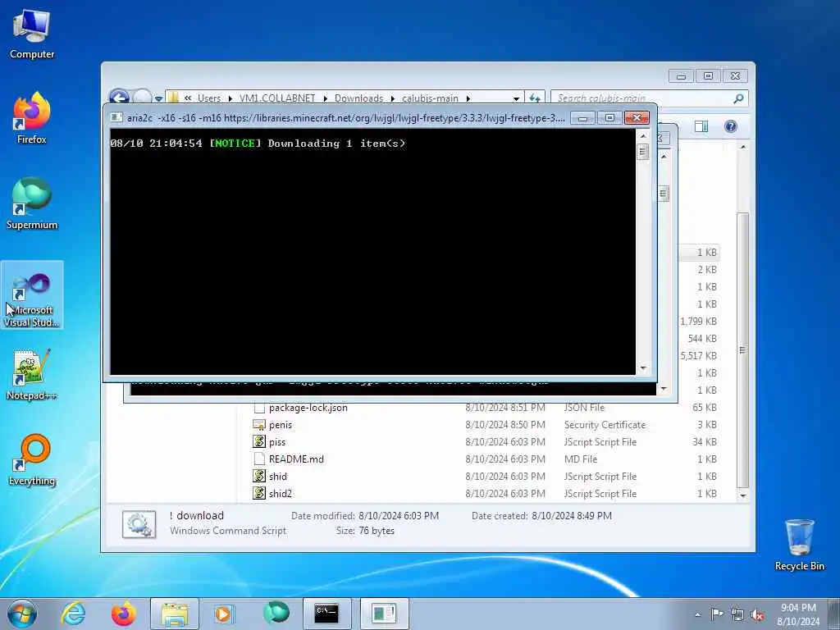Viewport: 840px width, 630px height.
Task: Click the aria2c console window title bar icon
Action: coord(116,118)
